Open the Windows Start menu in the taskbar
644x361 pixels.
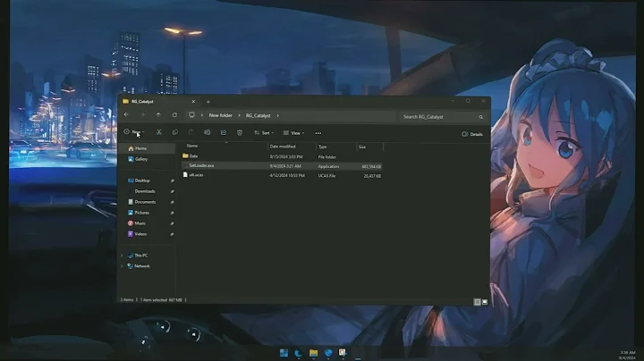(x=284, y=353)
